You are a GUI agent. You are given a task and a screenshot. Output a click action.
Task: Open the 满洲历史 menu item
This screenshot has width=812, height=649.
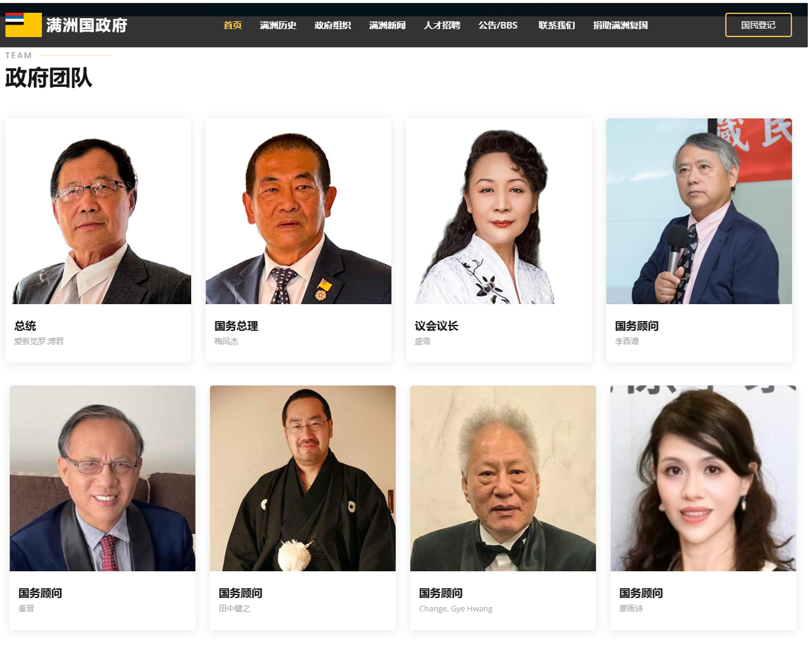click(278, 25)
